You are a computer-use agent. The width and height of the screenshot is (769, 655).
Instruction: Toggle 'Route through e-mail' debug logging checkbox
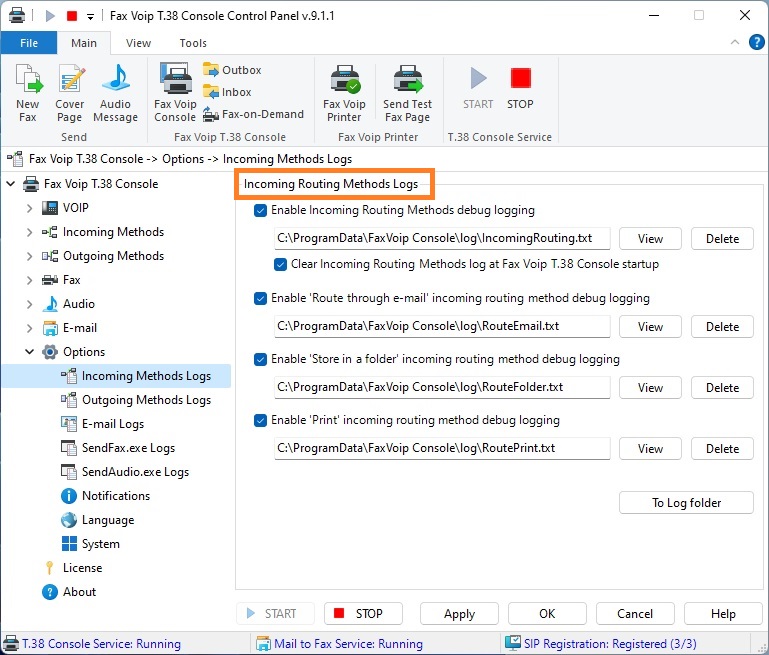pos(260,299)
